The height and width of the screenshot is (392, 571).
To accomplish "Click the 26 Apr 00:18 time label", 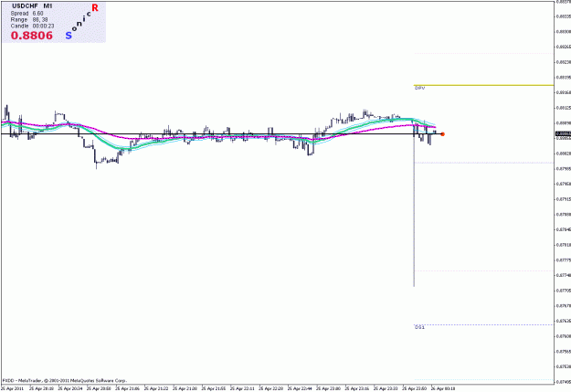I will (443, 388).
